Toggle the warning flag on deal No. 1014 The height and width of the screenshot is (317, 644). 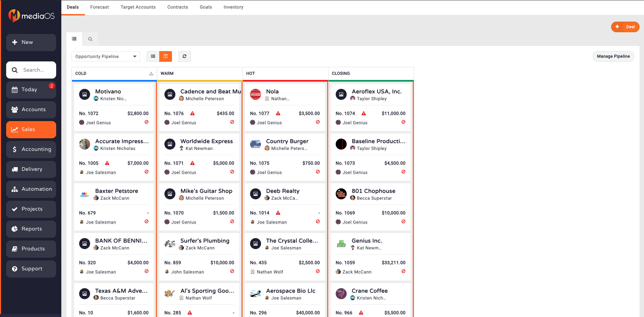(x=278, y=213)
